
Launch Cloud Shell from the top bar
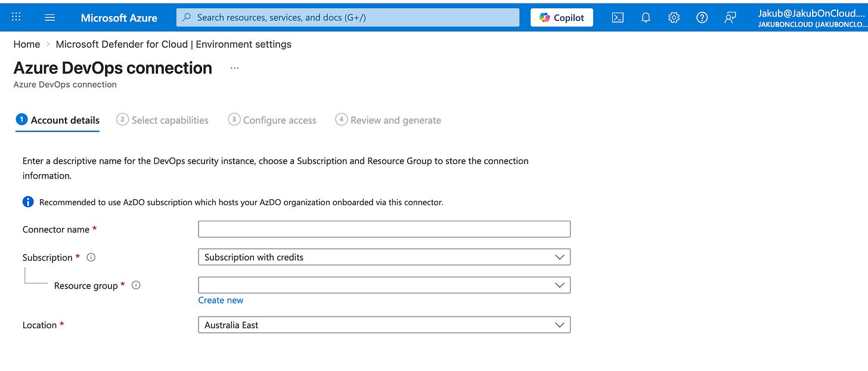[618, 17]
